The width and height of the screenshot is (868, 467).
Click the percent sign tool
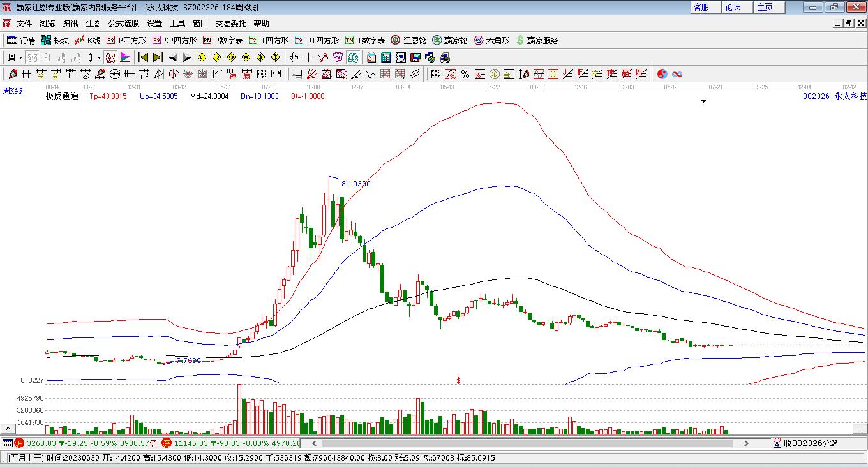pyautogui.click(x=465, y=74)
